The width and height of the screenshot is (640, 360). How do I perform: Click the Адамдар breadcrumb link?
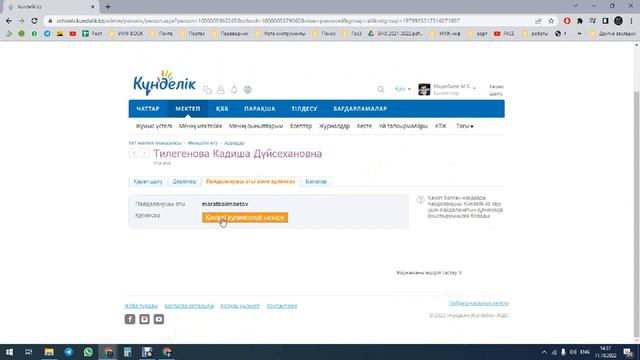[x=234, y=143]
